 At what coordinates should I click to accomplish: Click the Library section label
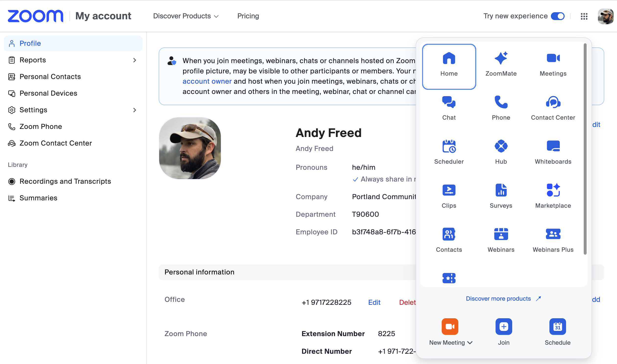pos(18,165)
